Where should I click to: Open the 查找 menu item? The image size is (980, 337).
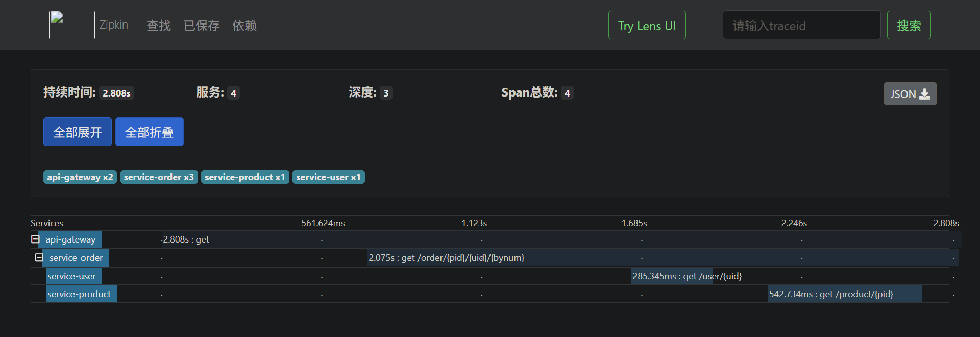pos(159,26)
